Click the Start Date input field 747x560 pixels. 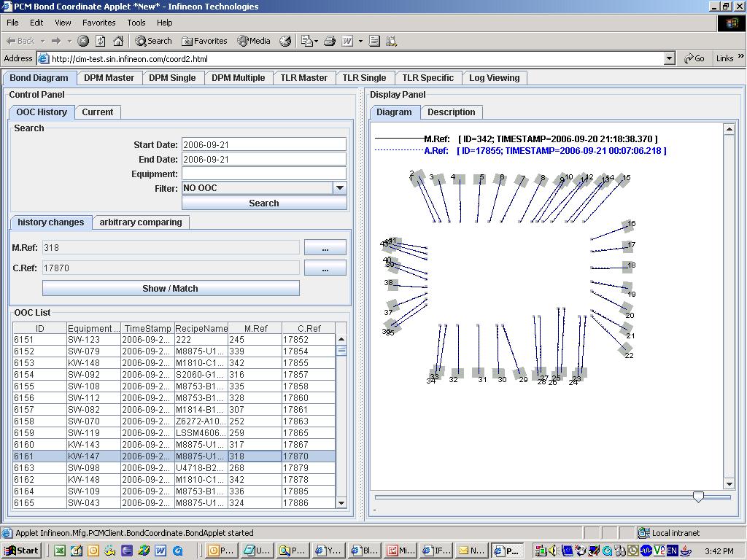click(264, 145)
